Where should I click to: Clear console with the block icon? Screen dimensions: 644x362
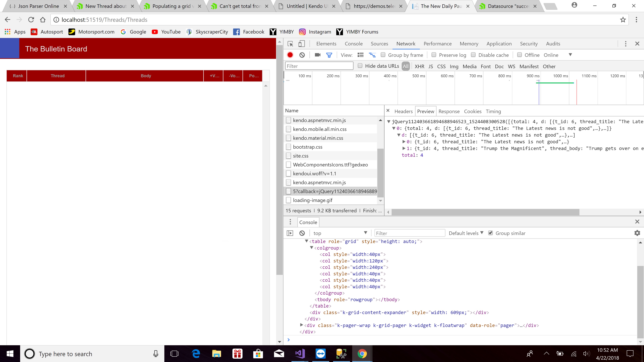302,233
